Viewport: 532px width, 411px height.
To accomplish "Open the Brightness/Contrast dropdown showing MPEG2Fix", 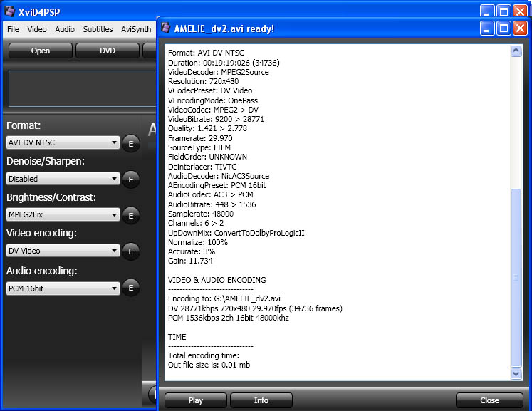I will [63, 214].
